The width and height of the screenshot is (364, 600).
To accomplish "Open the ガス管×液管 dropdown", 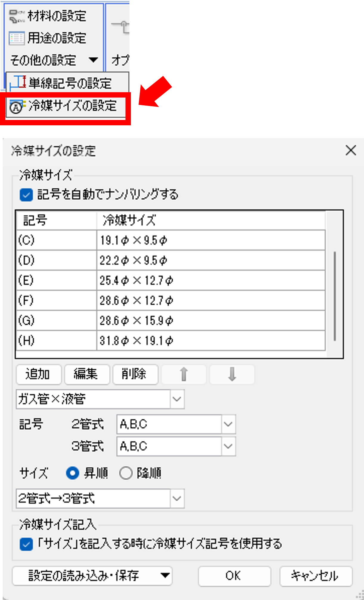I will point(176,399).
